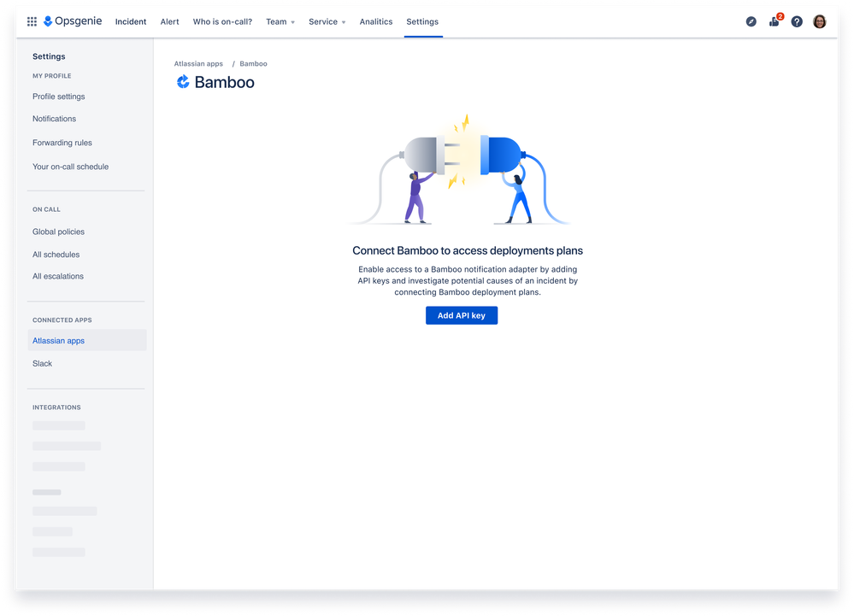Open the app switcher grid icon
854x616 pixels.
32,21
